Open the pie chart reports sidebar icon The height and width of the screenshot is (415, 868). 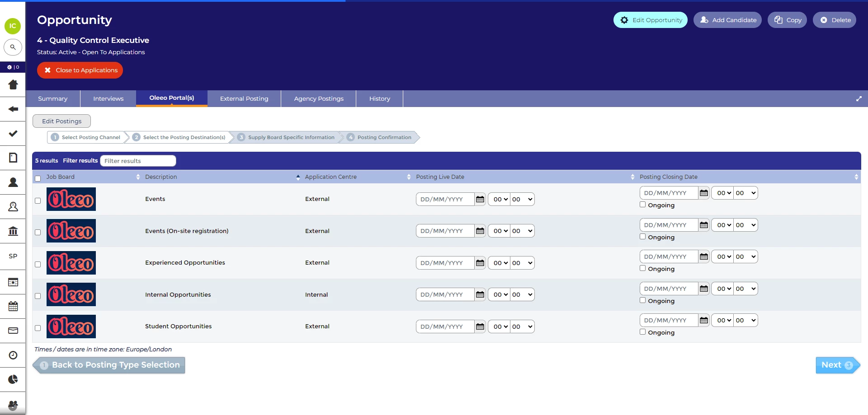click(x=13, y=379)
